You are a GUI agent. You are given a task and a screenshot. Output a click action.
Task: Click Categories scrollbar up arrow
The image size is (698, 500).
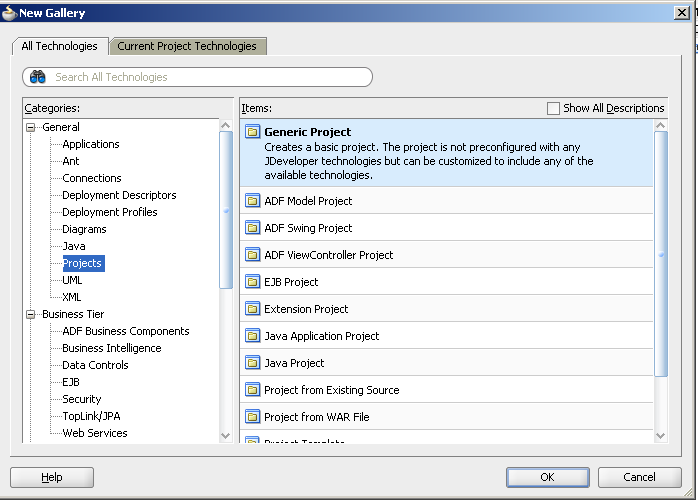tap(226, 126)
